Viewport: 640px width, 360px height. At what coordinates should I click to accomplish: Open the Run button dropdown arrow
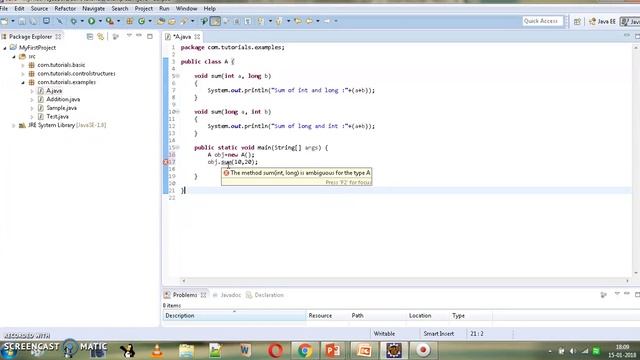point(100,21)
